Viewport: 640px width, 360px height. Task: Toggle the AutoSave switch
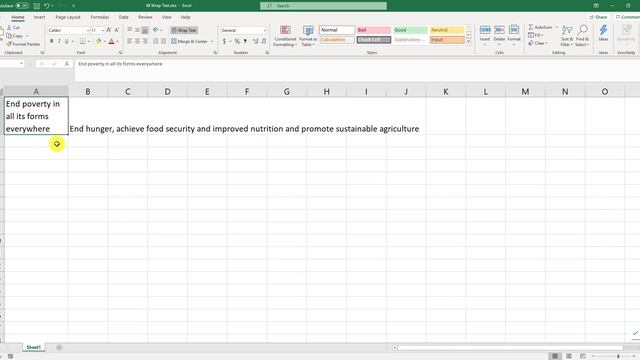click(22, 6)
